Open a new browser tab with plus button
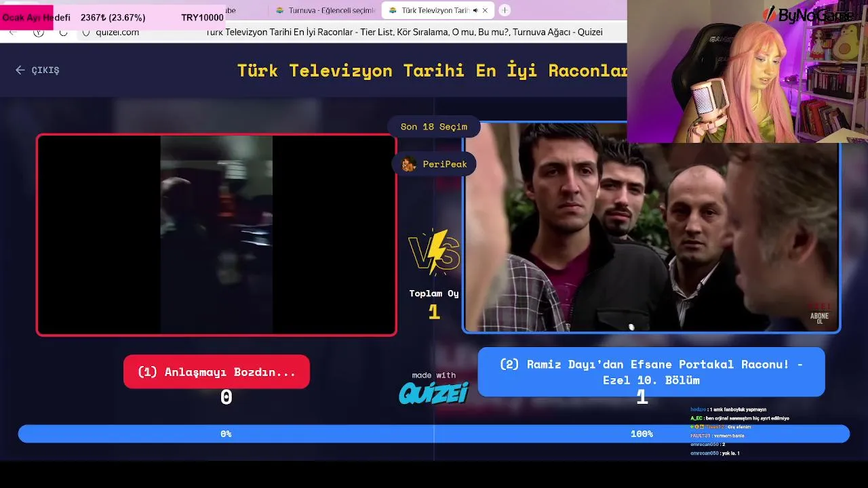868x488 pixels. pyautogui.click(x=505, y=10)
